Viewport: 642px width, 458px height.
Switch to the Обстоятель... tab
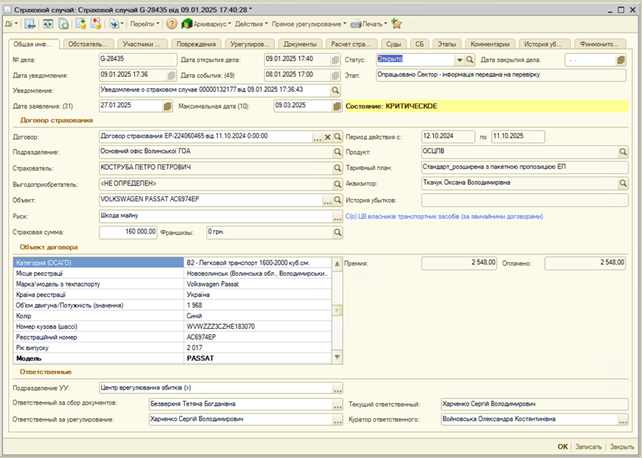pyautogui.click(x=88, y=44)
